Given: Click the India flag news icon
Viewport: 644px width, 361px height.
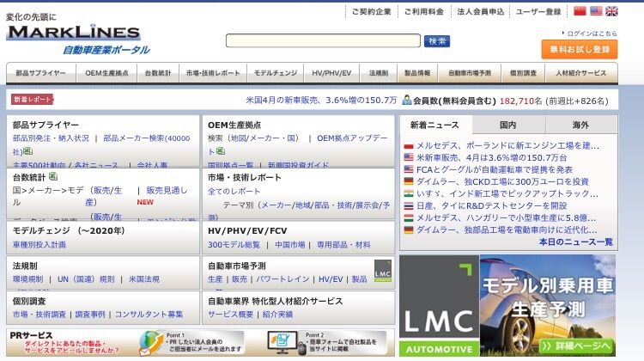Looking at the screenshot, I should pyautogui.click(x=408, y=193).
